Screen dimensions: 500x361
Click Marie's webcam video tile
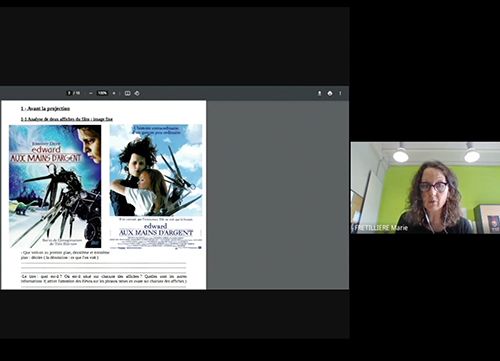[425, 188]
